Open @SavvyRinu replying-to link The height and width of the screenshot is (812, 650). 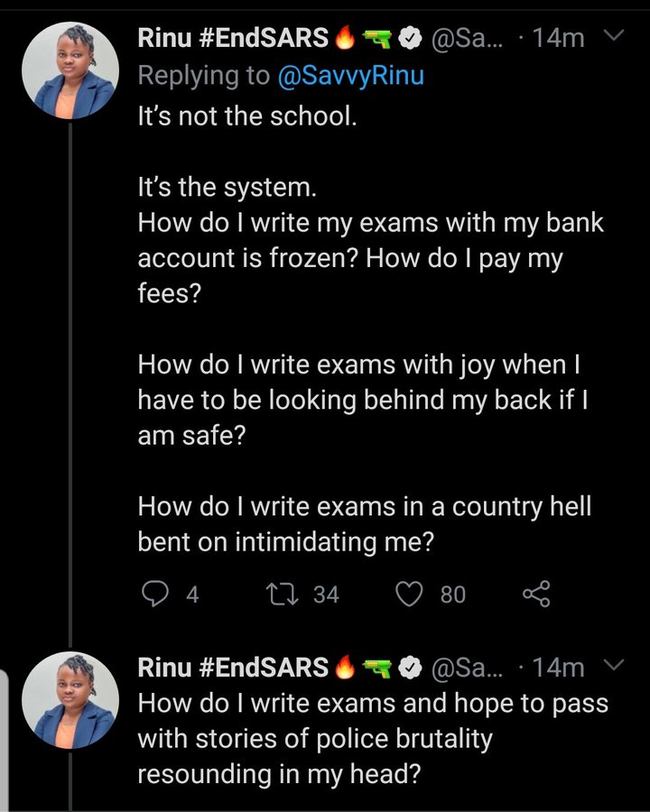coord(351,76)
